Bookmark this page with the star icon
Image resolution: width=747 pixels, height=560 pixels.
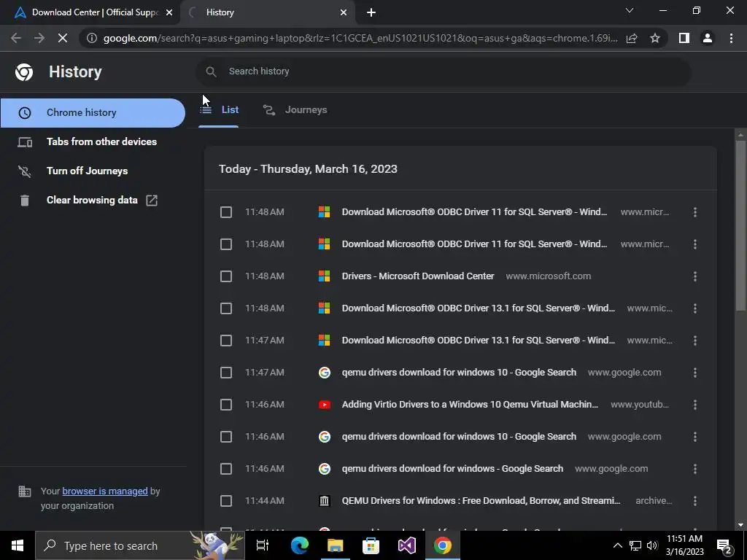(x=655, y=38)
